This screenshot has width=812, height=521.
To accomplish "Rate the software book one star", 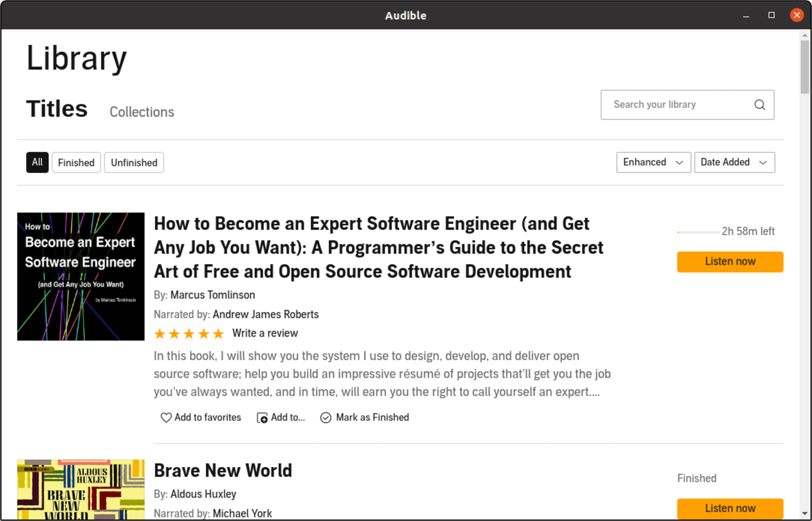I will pos(160,333).
